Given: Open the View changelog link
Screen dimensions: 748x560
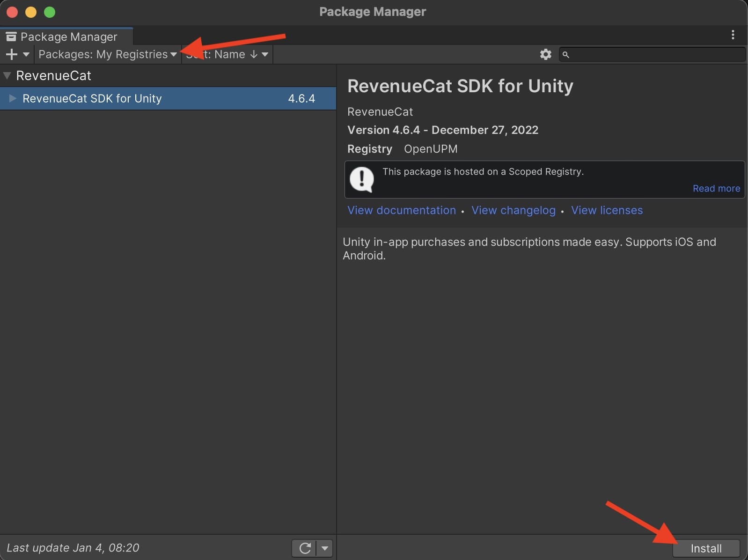Looking at the screenshot, I should tap(513, 210).
